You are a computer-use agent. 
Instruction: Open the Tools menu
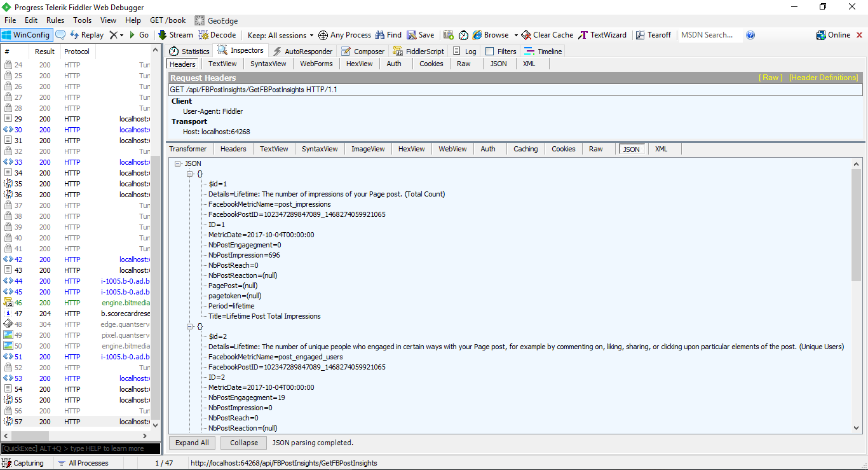tap(82, 20)
